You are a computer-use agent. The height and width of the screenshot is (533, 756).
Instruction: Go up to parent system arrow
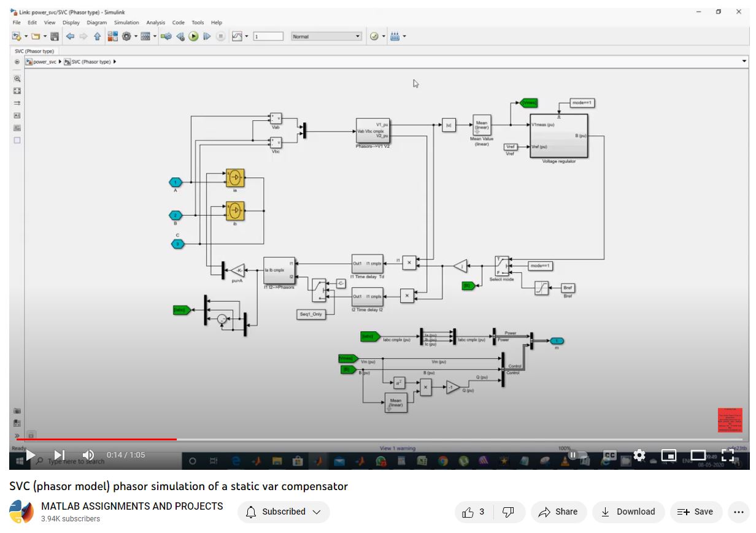click(x=97, y=37)
